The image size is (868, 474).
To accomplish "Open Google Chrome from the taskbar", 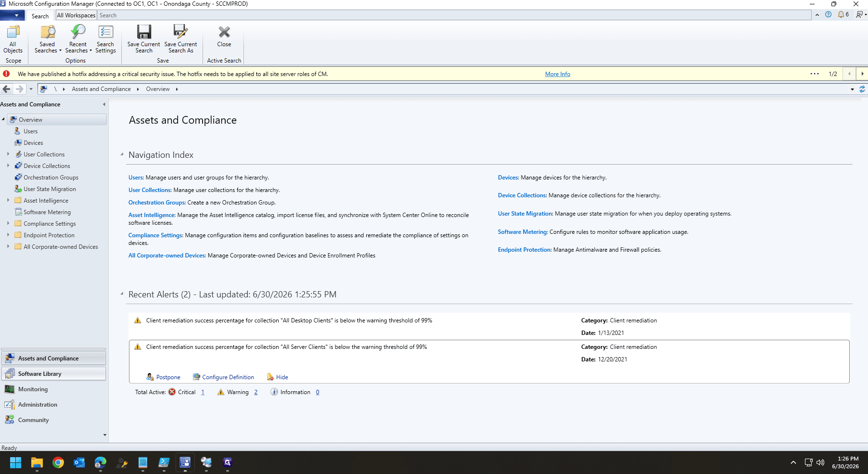I will (x=58, y=462).
